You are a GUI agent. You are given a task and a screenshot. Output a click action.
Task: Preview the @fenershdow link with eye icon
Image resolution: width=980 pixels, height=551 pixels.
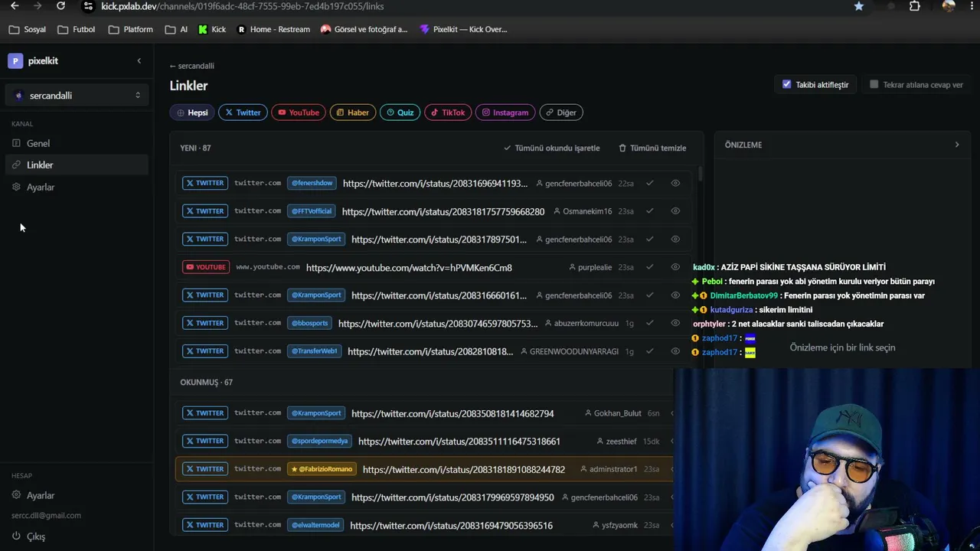coord(675,183)
